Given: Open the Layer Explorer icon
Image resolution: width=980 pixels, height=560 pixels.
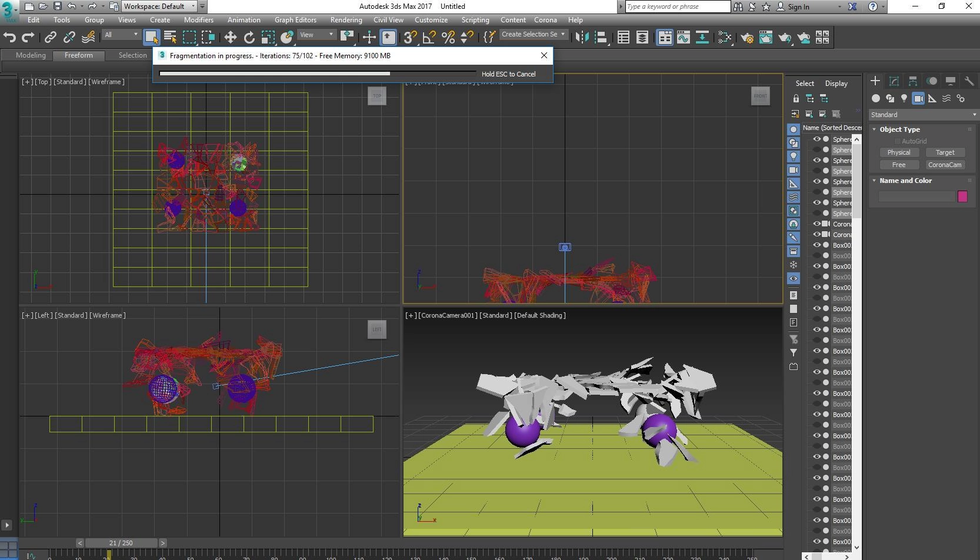Looking at the screenshot, I should coord(642,37).
